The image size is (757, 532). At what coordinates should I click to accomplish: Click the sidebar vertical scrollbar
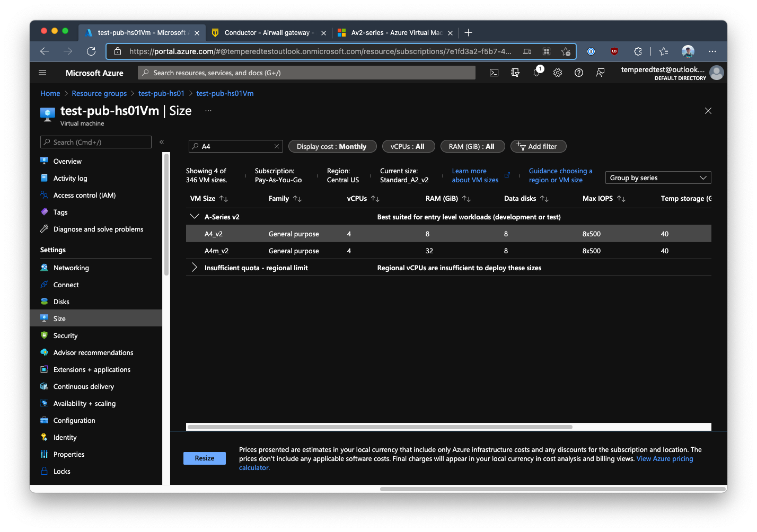[x=166, y=215]
